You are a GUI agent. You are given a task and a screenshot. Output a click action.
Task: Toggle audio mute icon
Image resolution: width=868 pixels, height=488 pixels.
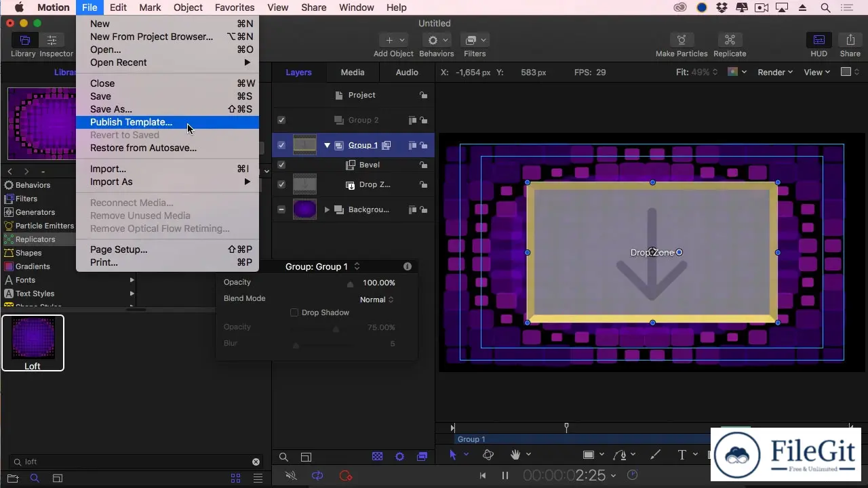tap(291, 476)
